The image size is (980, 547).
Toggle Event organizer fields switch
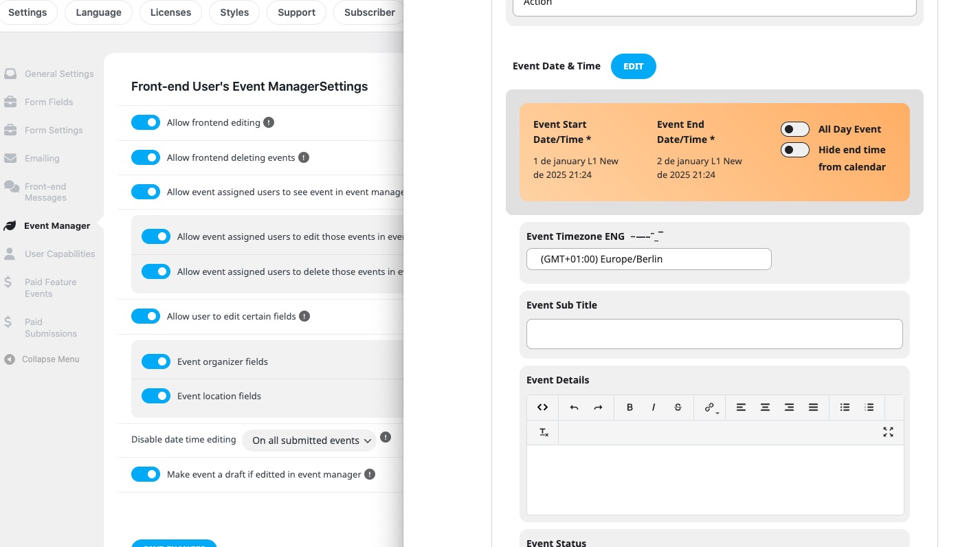156,361
